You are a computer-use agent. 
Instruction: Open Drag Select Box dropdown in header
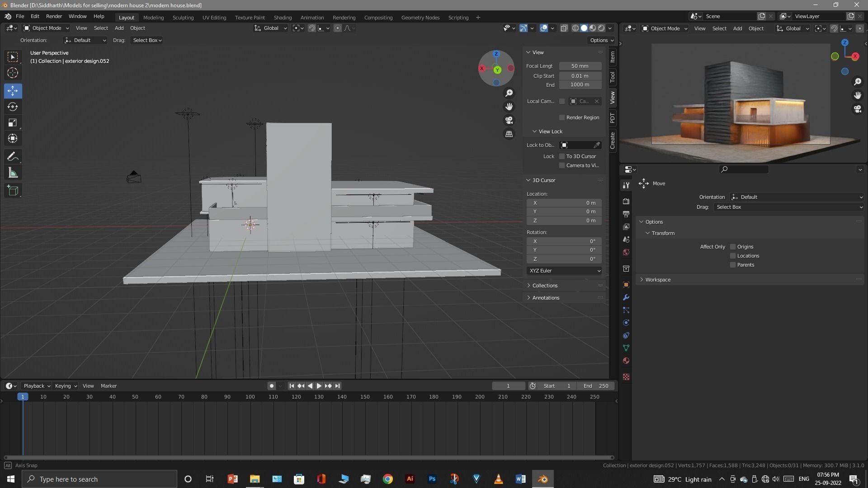147,40
